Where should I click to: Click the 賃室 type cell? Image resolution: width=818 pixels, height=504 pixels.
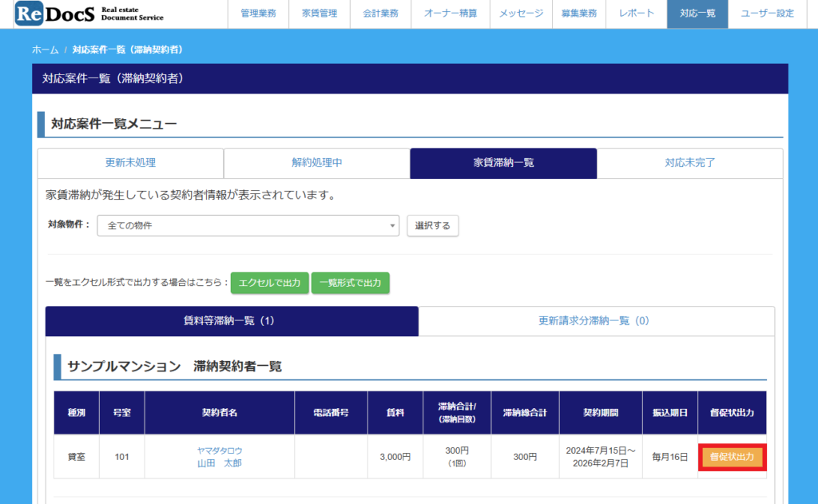click(76, 457)
